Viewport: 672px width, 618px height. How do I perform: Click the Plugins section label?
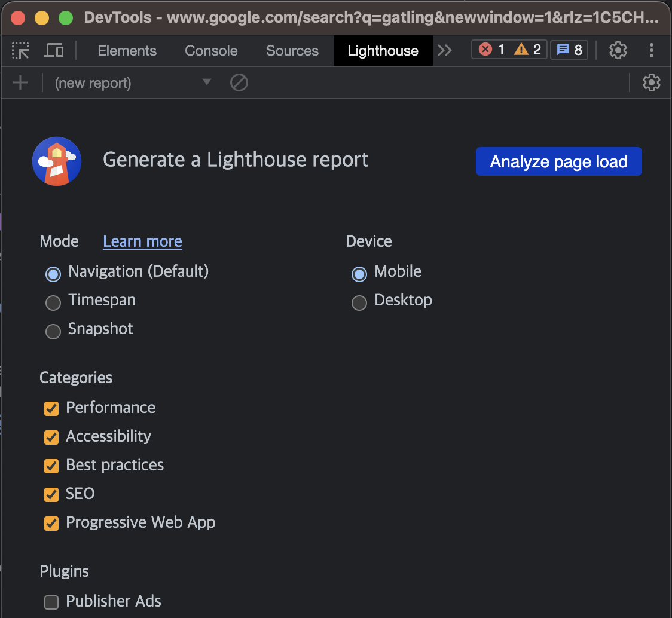click(65, 571)
